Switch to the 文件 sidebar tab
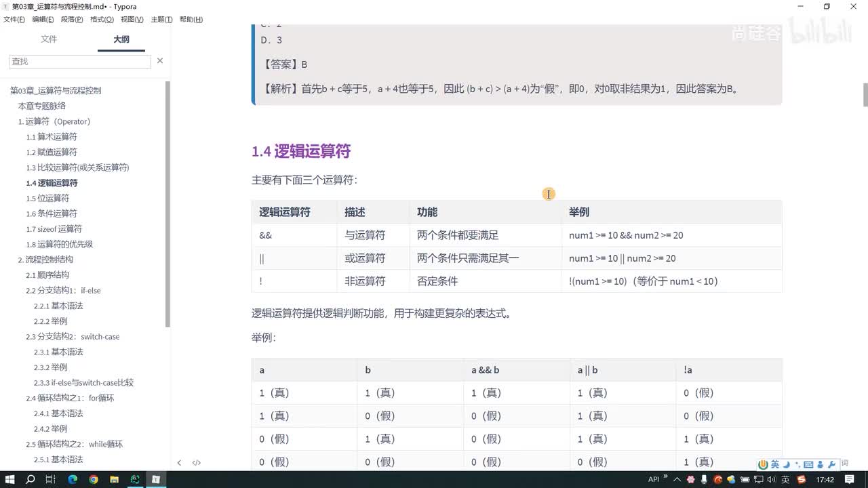This screenshot has height=488, width=868. pyautogui.click(x=49, y=39)
